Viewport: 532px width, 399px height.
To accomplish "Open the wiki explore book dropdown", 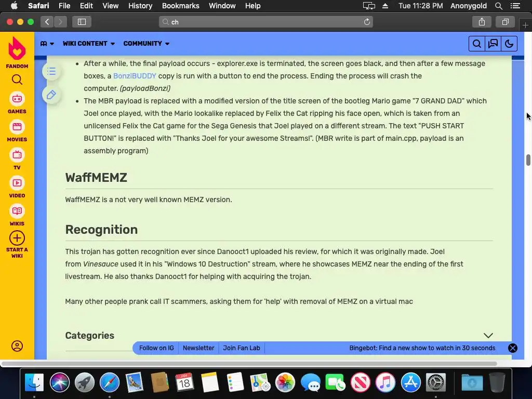I will (x=47, y=44).
